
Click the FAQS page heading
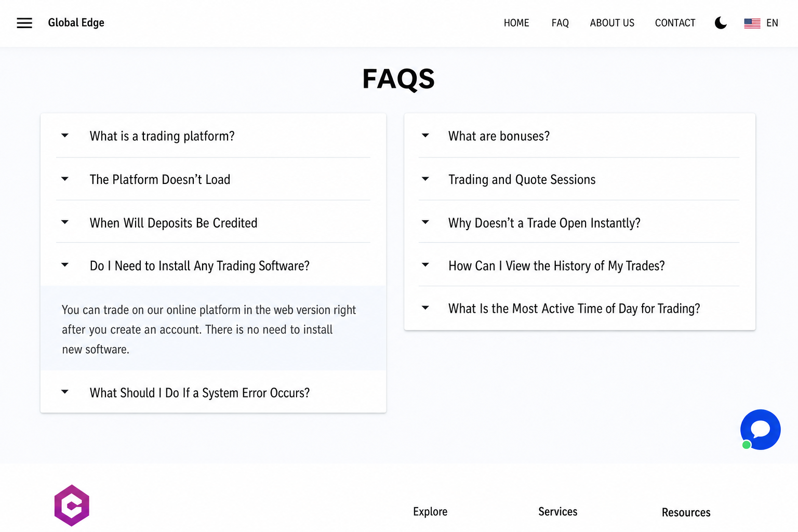click(398, 79)
